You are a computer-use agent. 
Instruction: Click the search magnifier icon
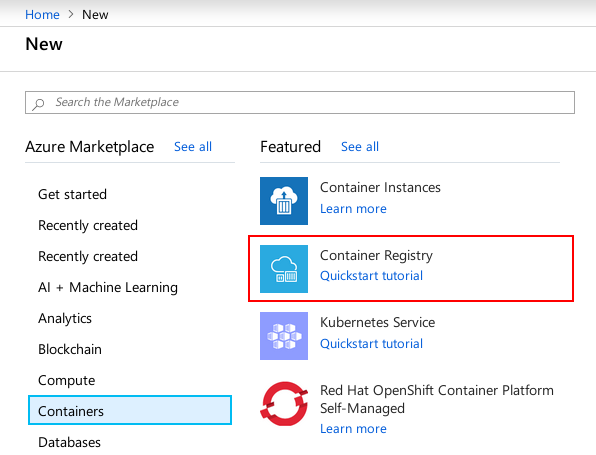[x=38, y=103]
